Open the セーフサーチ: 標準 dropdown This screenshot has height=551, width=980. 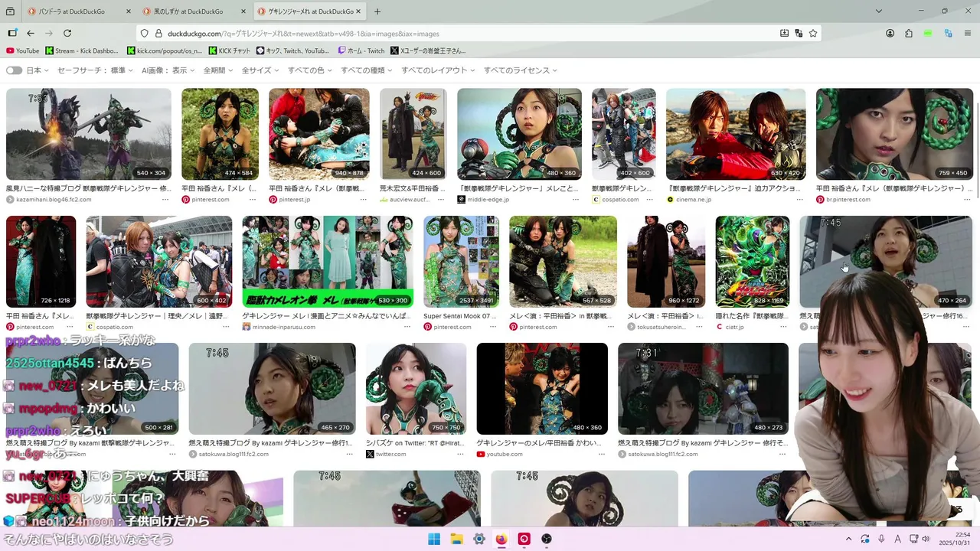tap(95, 70)
